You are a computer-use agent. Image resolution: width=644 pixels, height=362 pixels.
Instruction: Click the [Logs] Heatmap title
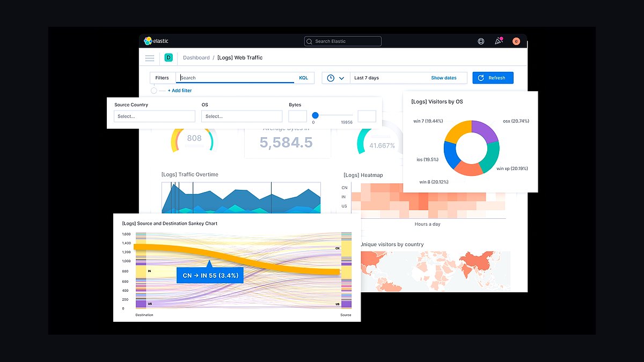pyautogui.click(x=363, y=175)
